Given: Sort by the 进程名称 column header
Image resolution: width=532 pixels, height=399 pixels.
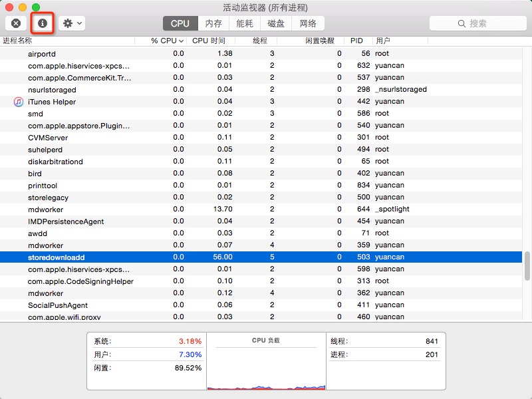Looking at the screenshot, I should (x=67, y=41).
